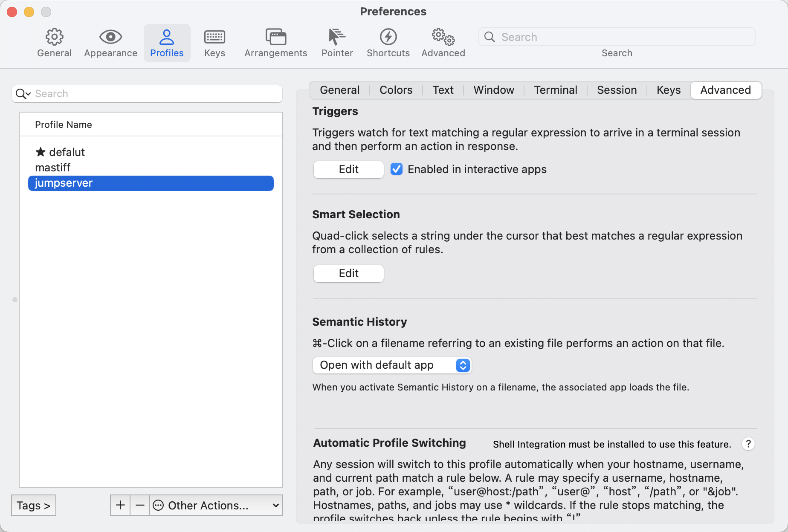This screenshot has width=788, height=532.
Task: Switch to the Terminal tab
Action: [555, 90]
